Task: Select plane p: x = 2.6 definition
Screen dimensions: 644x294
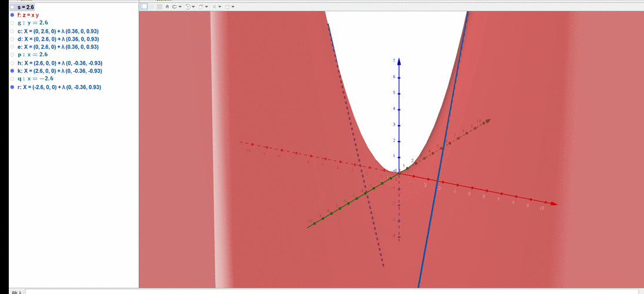Action: tap(35, 55)
